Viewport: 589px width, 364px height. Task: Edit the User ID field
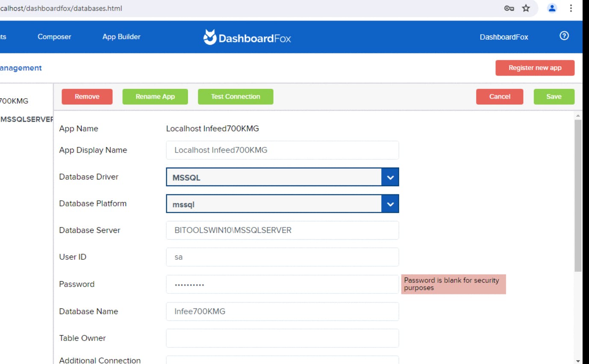pyautogui.click(x=283, y=257)
